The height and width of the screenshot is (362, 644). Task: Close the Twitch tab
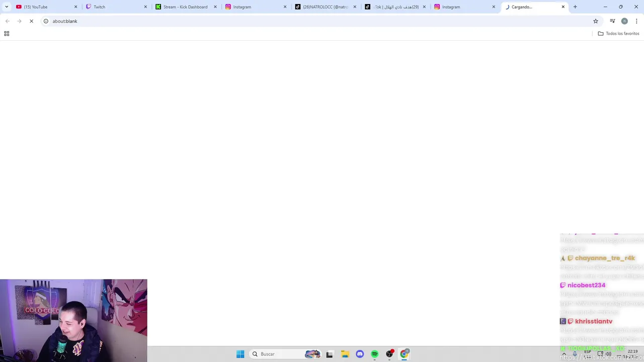click(146, 7)
